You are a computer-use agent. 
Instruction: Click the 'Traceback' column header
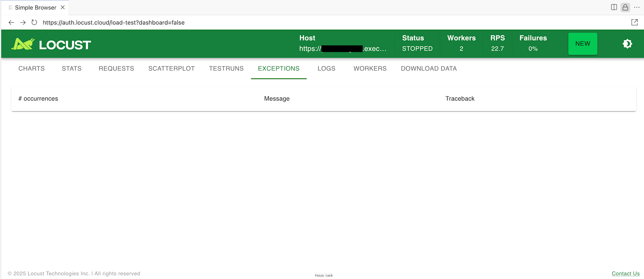click(460, 99)
